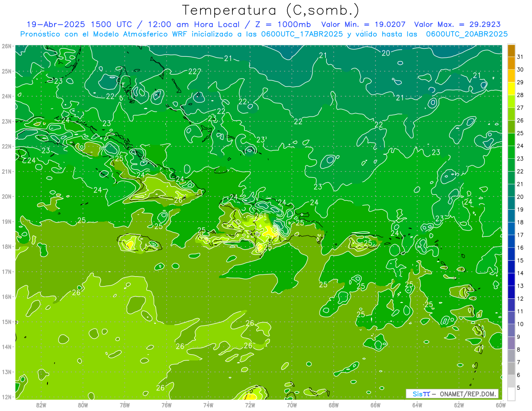
Task: Click the 26N latitude axis label
Action: tap(6, 46)
